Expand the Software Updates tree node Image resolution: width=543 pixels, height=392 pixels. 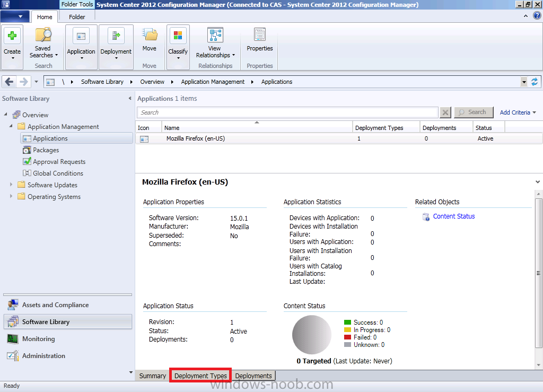pos(11,185)
